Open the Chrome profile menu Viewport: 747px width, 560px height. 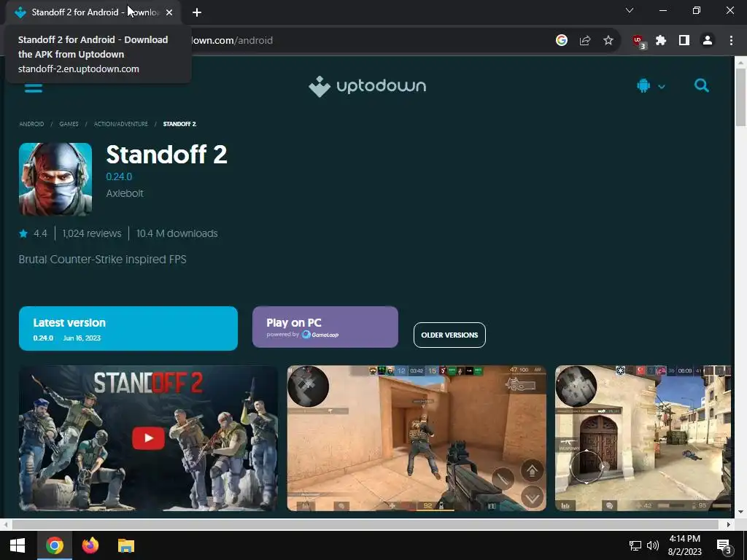708,41
